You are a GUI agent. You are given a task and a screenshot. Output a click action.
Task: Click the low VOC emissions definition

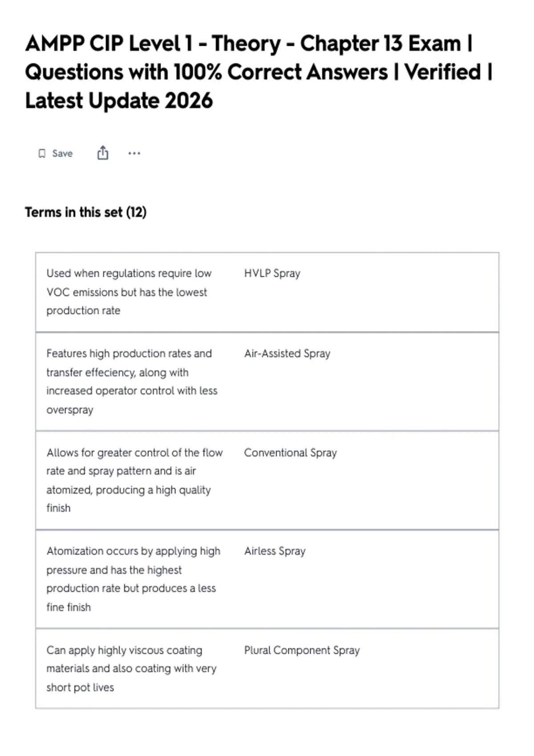click(129, 292)
